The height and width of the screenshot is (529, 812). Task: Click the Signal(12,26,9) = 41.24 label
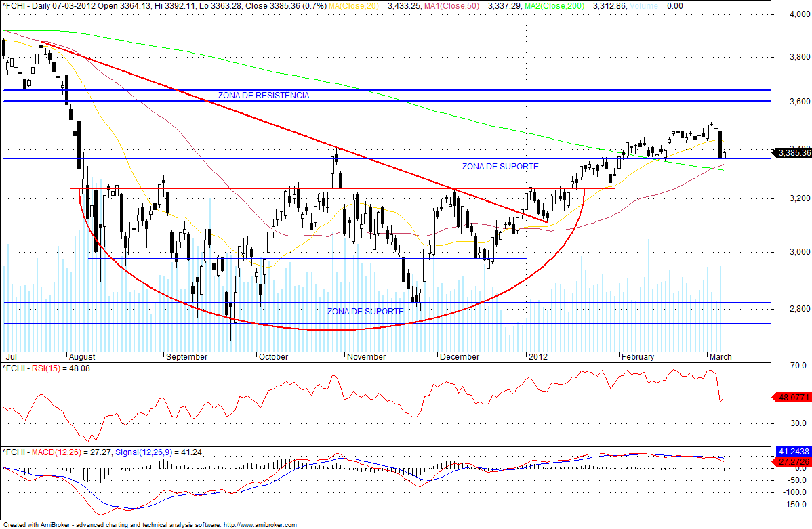[x=159, y=452]
